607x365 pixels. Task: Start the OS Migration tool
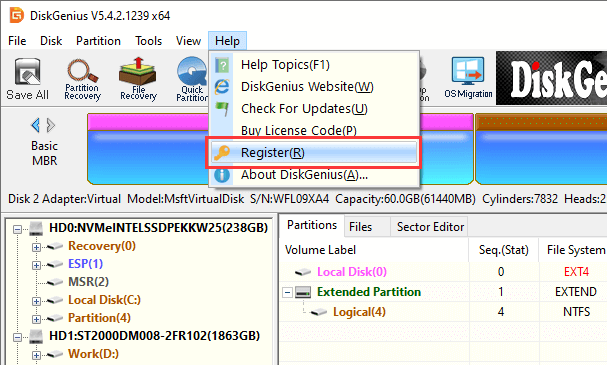[x=468, y=78]
